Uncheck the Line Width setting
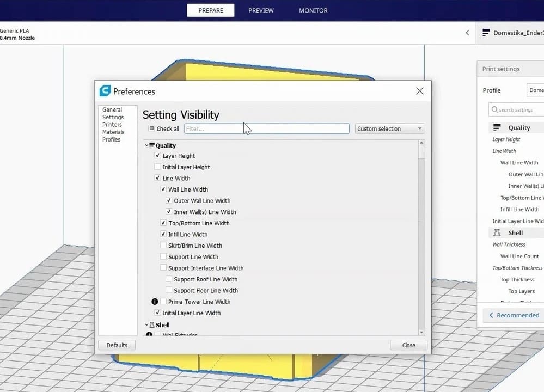 (x=157, y=178)
